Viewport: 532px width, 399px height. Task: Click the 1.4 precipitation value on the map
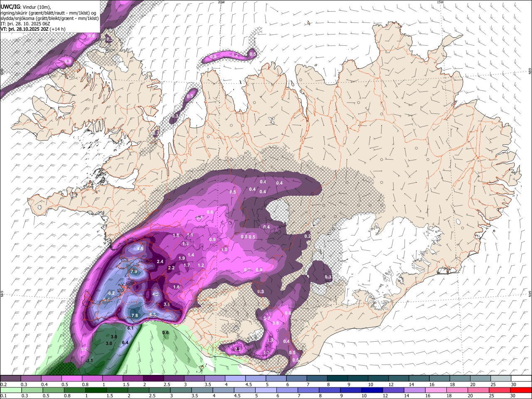point(191,255)
